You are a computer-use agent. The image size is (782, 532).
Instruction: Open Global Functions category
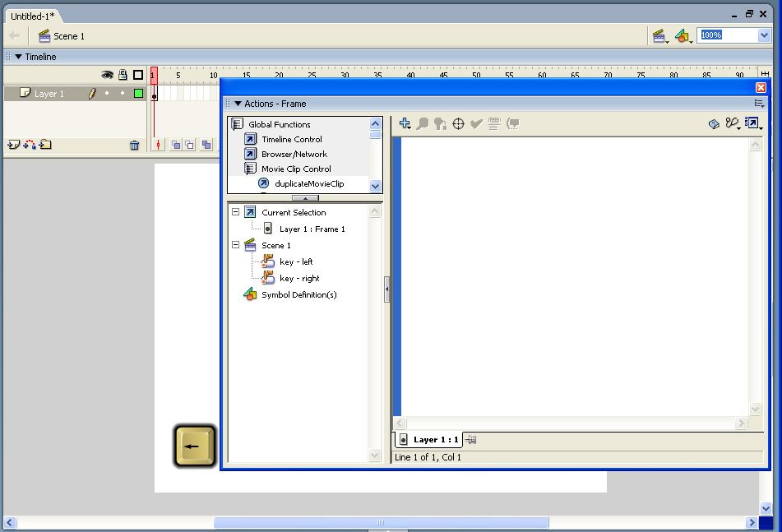click(x=280, y=125)
